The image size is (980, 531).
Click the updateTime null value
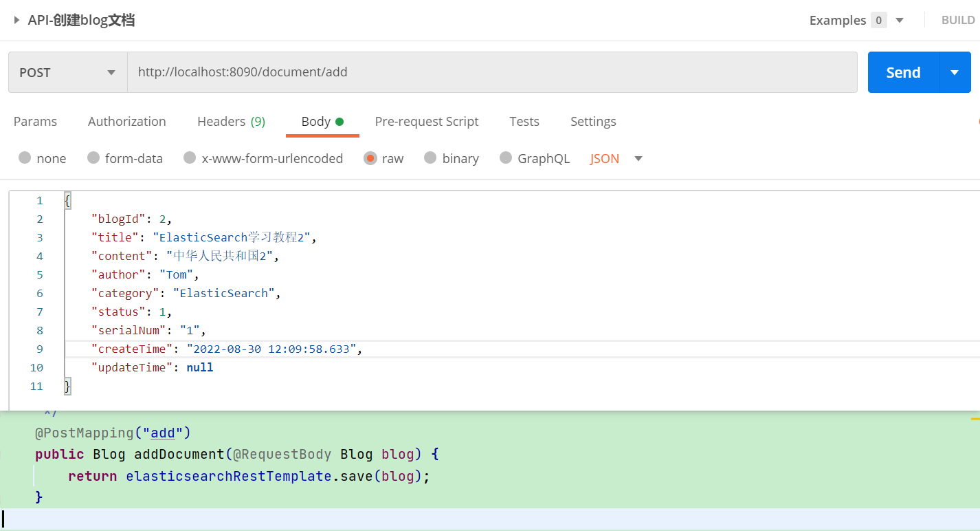click(x=200, y=367)
